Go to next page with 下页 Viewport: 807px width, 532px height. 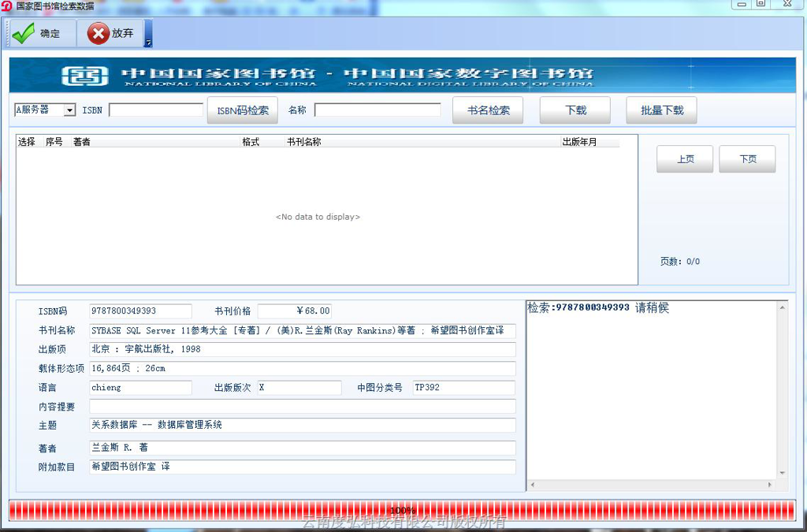coord(747,159)
